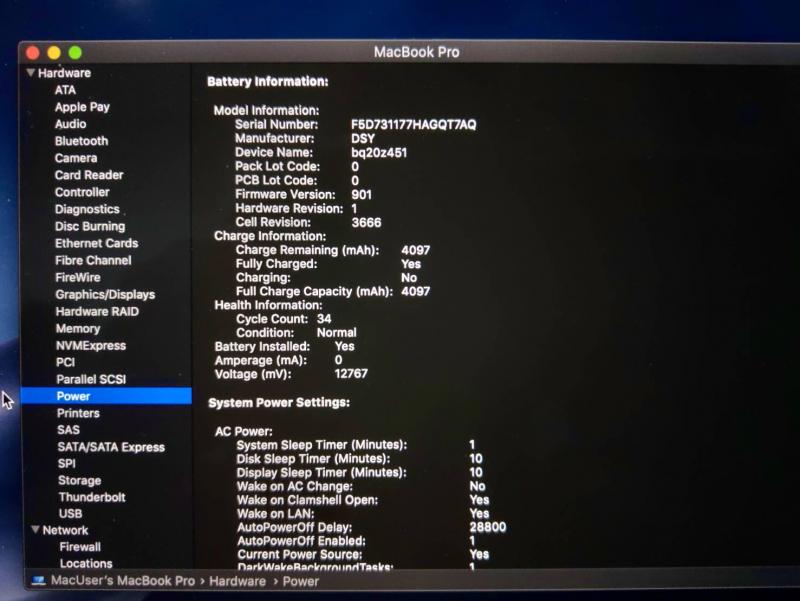The height and width of the screenshot is (601, 800).
Task: Click Wake on LAN label
Action: pos(276,514)
